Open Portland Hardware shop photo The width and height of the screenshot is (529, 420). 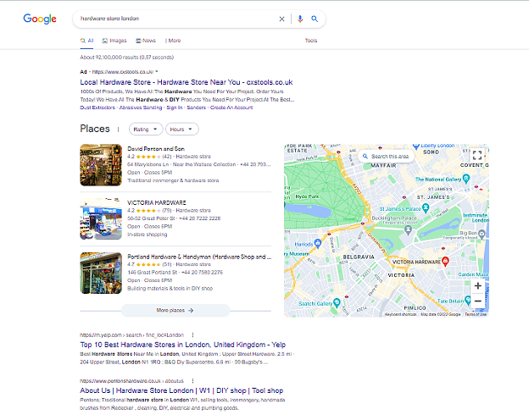click(101, 273)
